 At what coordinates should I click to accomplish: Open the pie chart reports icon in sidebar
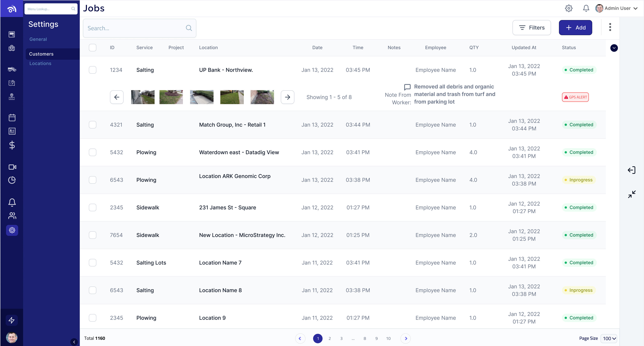12,180
